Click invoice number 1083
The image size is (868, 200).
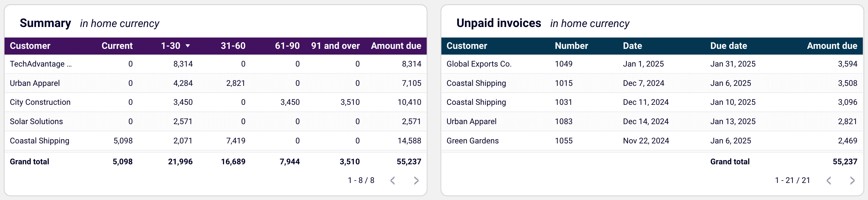click(x=563, y=121)
